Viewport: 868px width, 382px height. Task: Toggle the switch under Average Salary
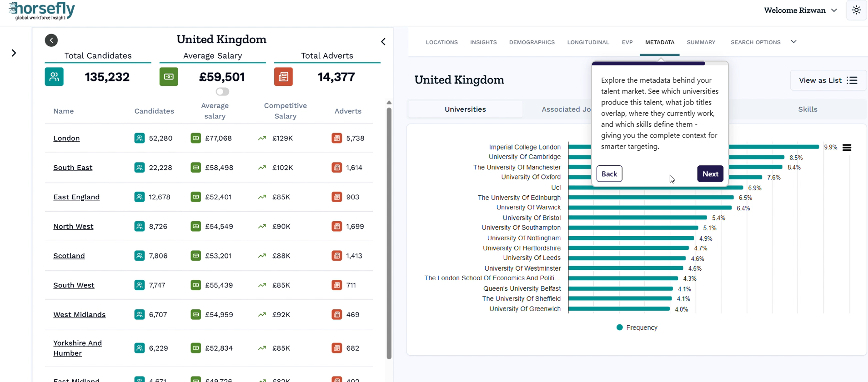[222, 92]
